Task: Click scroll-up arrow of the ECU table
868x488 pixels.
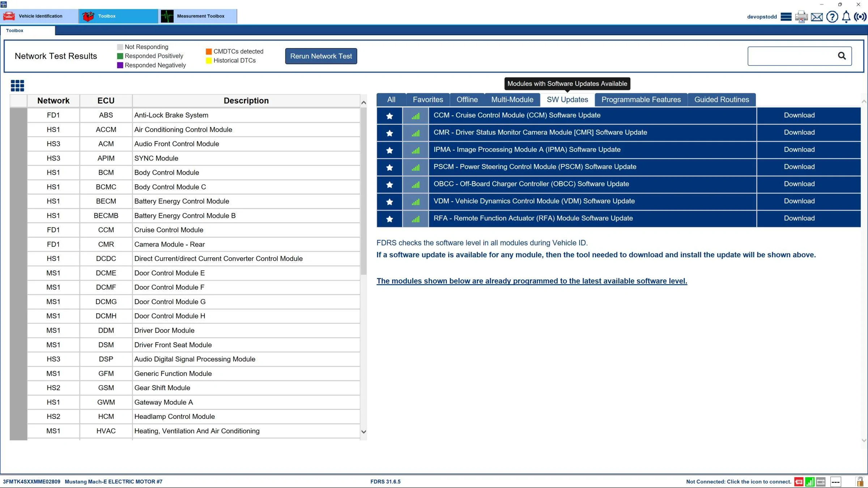Action: 363,103
